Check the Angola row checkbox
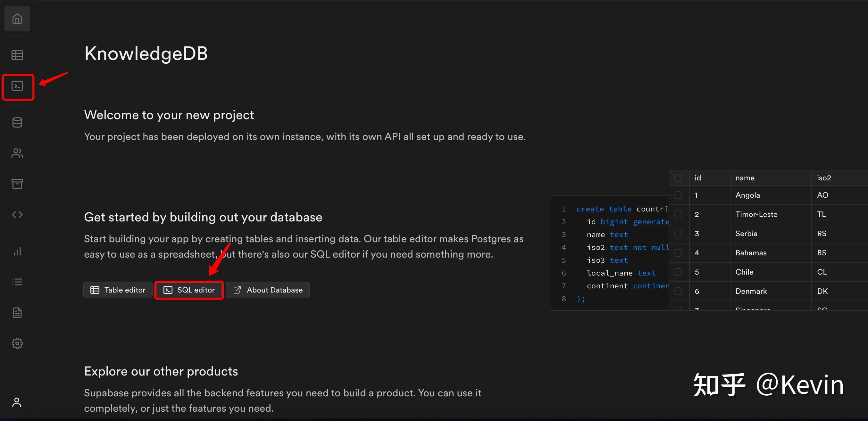The height and width of the screenshot is (421, 868). point(678,195)
